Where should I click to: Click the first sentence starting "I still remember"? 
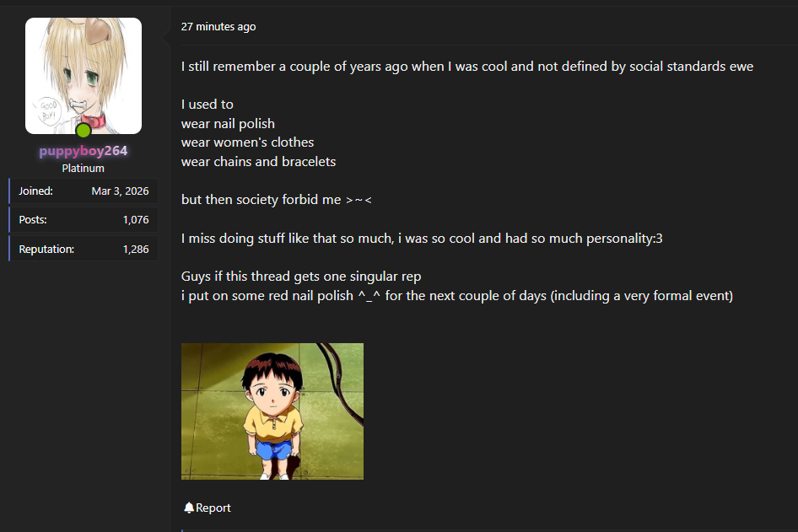(466, 66)
